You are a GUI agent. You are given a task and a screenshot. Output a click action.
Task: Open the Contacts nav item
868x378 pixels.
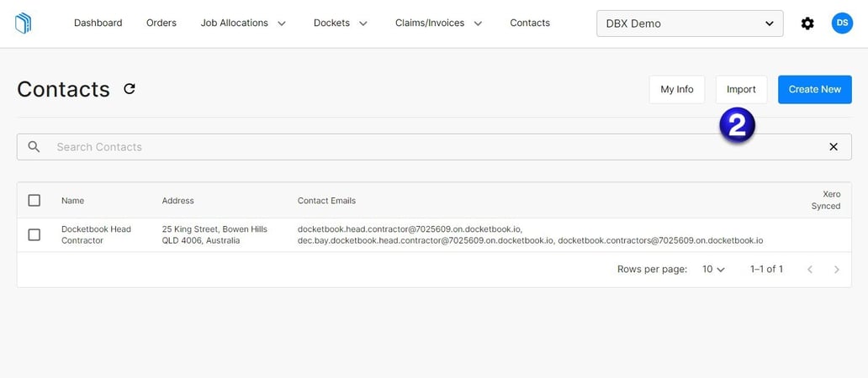[530, 24]
